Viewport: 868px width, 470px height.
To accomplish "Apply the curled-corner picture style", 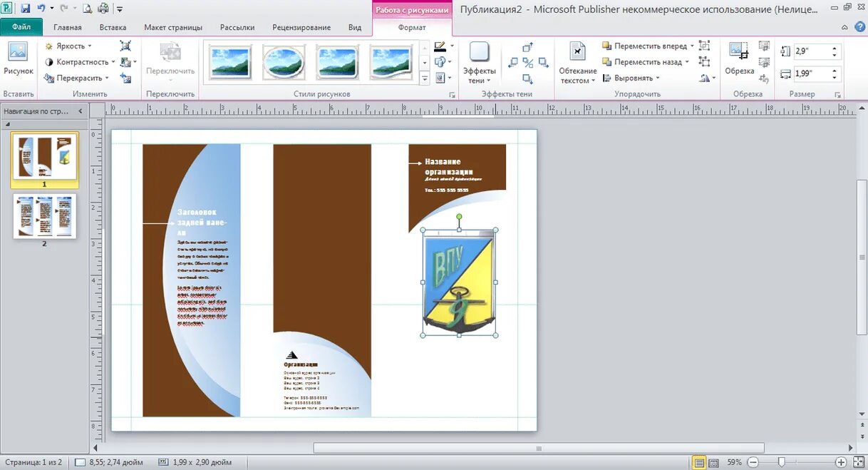I will (392, 62).
